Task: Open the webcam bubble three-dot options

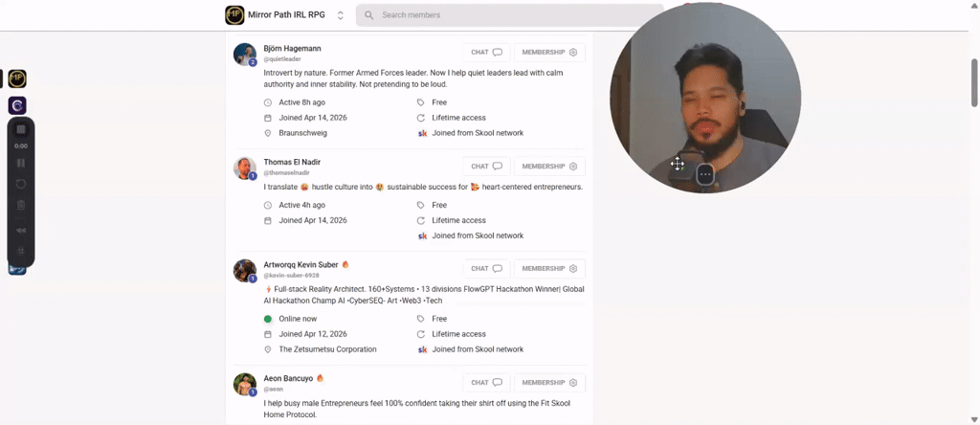Action: point(705,174)
